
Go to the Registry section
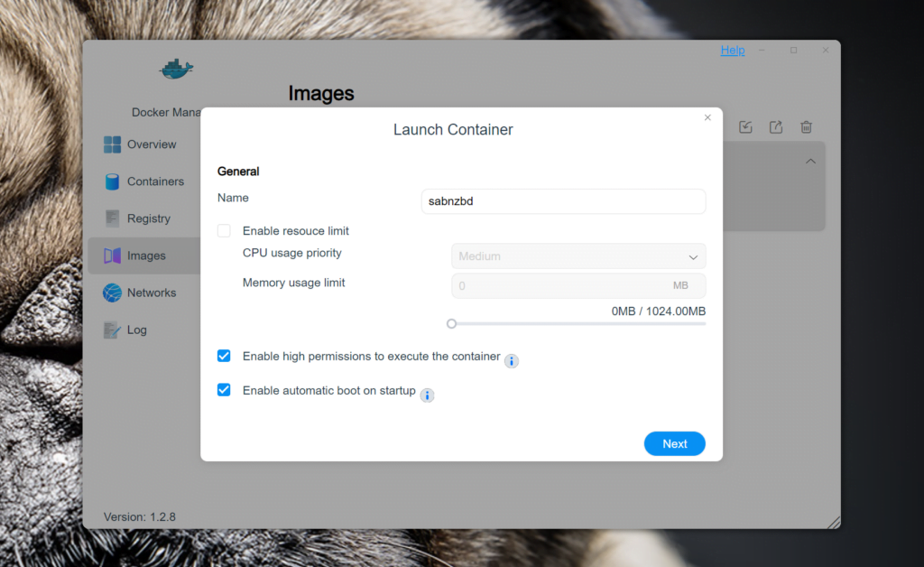click(149, 218)
